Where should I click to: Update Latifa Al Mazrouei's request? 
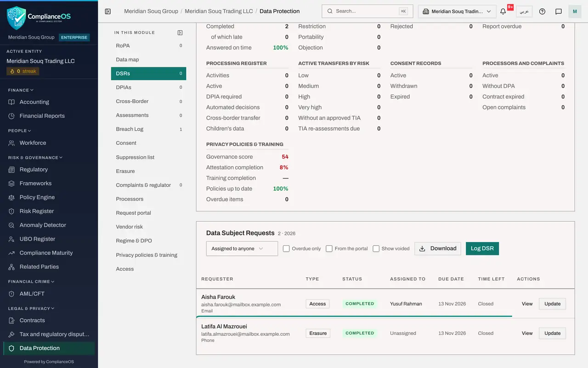[x=552, y=333]
